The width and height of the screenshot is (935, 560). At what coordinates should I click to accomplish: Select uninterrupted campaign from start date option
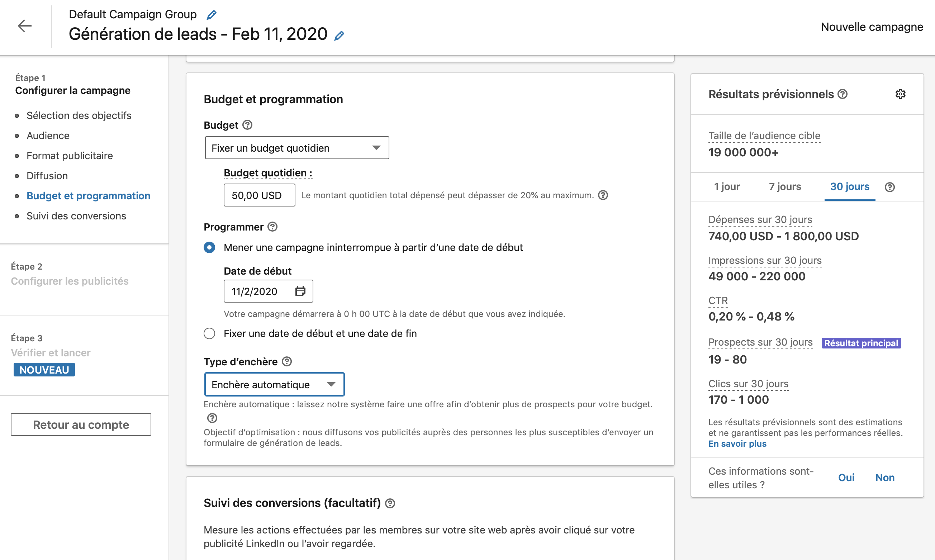tap(209, 247)
